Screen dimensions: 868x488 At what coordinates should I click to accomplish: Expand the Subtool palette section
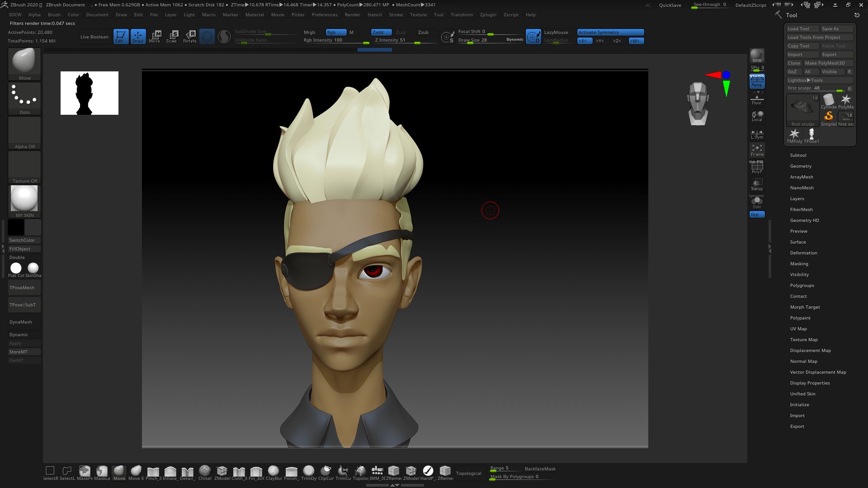click(798, 155)
